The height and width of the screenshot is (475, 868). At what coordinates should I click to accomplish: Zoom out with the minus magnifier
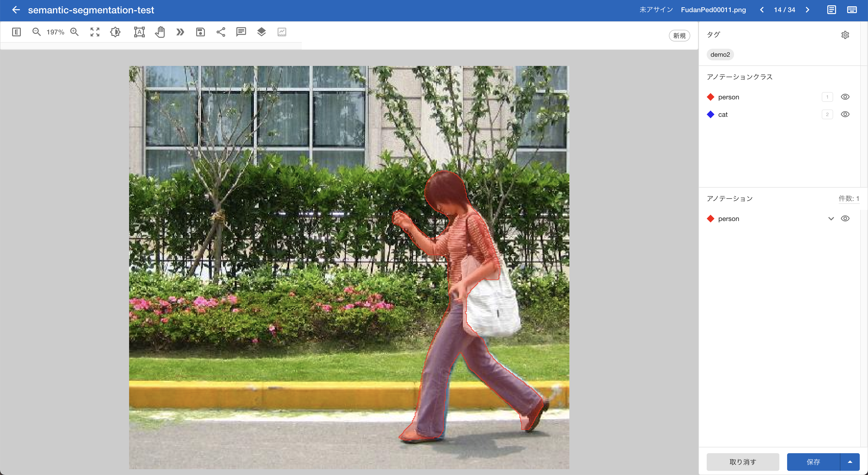36,32
